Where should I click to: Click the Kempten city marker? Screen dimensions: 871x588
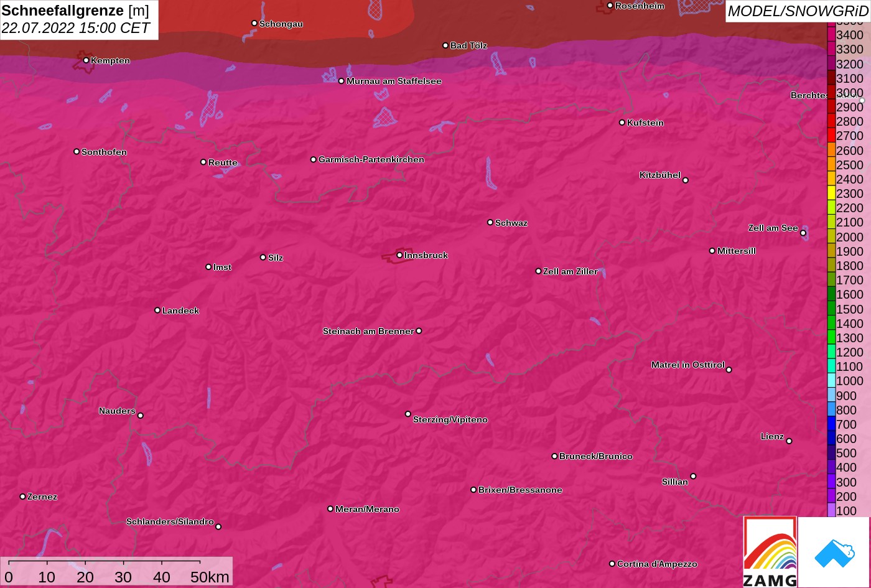coord(86,60)
